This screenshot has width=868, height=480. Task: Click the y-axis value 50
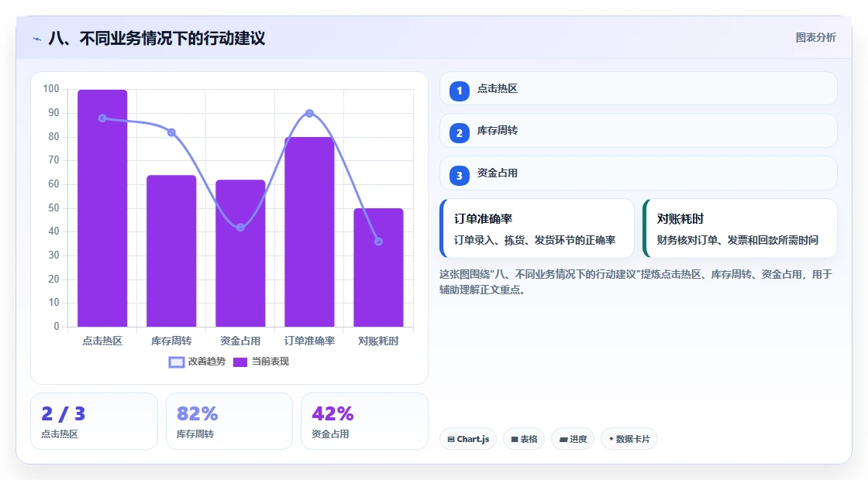[x=53, y=208]
